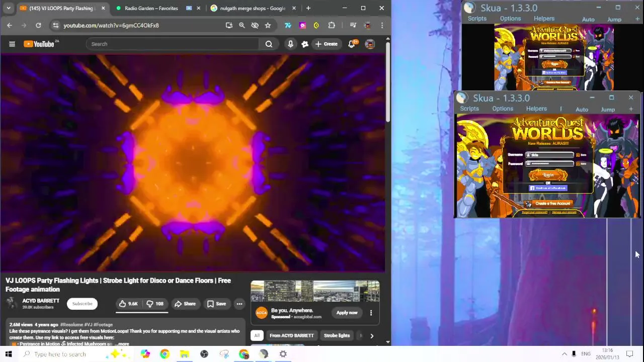Subscribe to ACYD BARRETT channel
Image resolution: width=644 pixels, height=362 pixels.
(82, 304)
